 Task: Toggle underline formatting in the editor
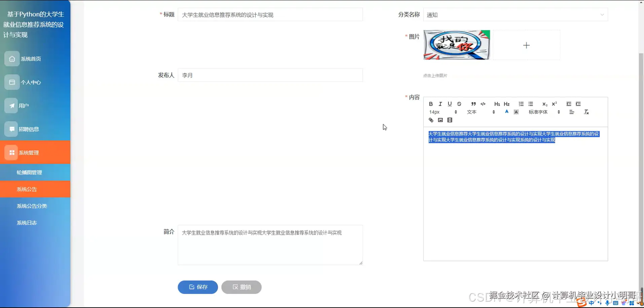[x=450, y=104]
